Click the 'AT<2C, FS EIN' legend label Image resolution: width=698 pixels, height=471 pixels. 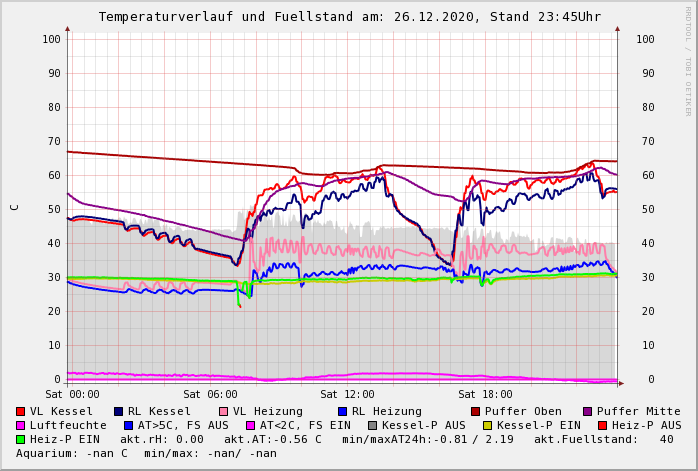305,425
